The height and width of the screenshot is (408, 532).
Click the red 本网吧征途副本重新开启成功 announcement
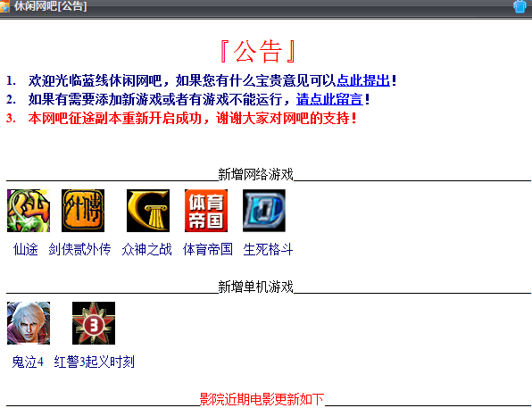point(193,118)
